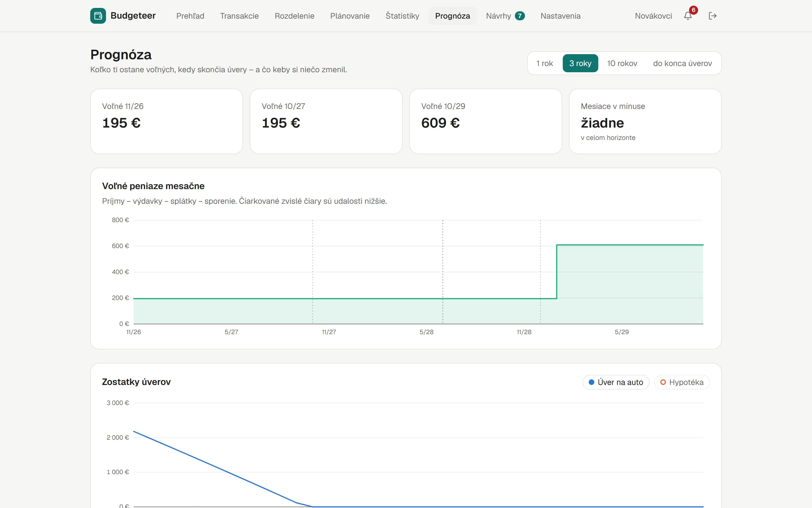This screenshot has width=812, height=508.
Task: Toggle the Hypotéka series
Action: (x=682, y=382)
